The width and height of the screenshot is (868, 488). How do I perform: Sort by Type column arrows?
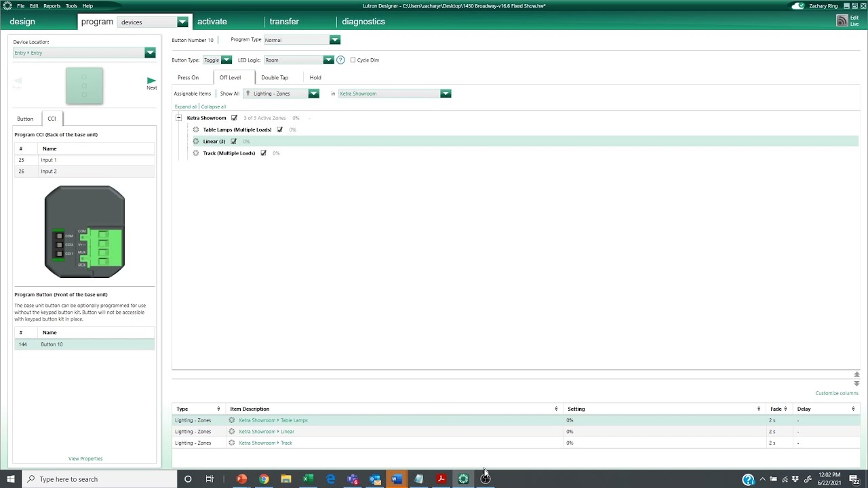click(218, 409)
